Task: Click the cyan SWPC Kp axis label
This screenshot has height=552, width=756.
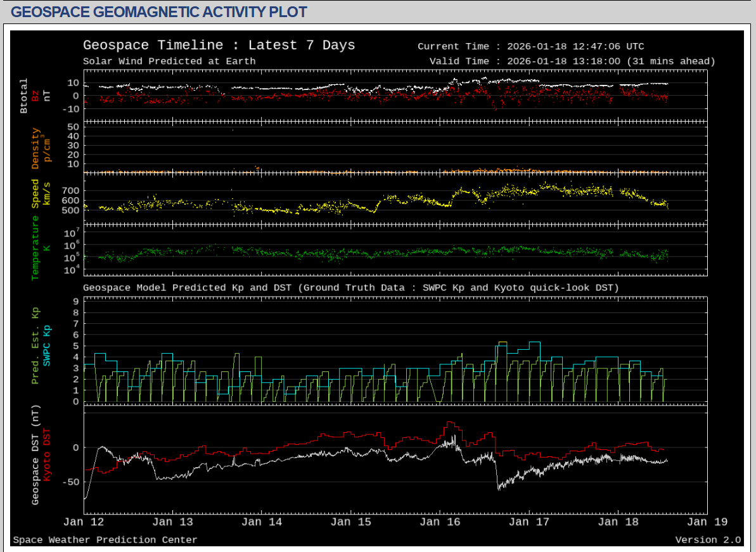Action: coord(46,346)
